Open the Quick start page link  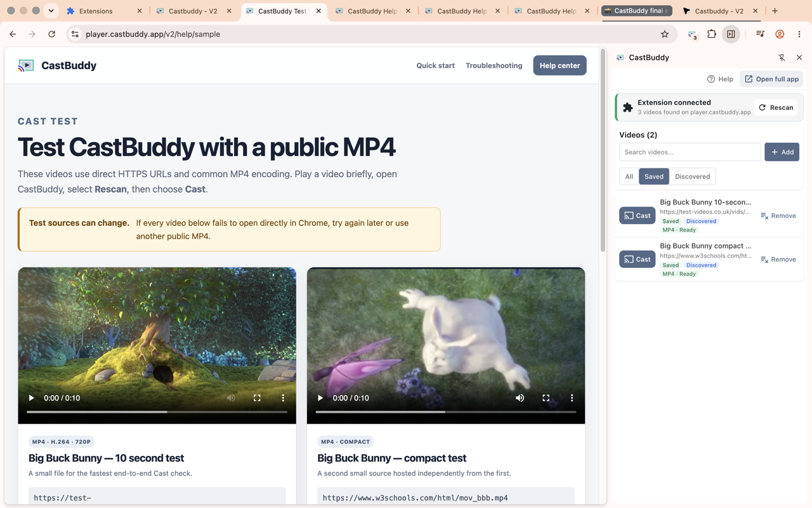tap(435, 65)
